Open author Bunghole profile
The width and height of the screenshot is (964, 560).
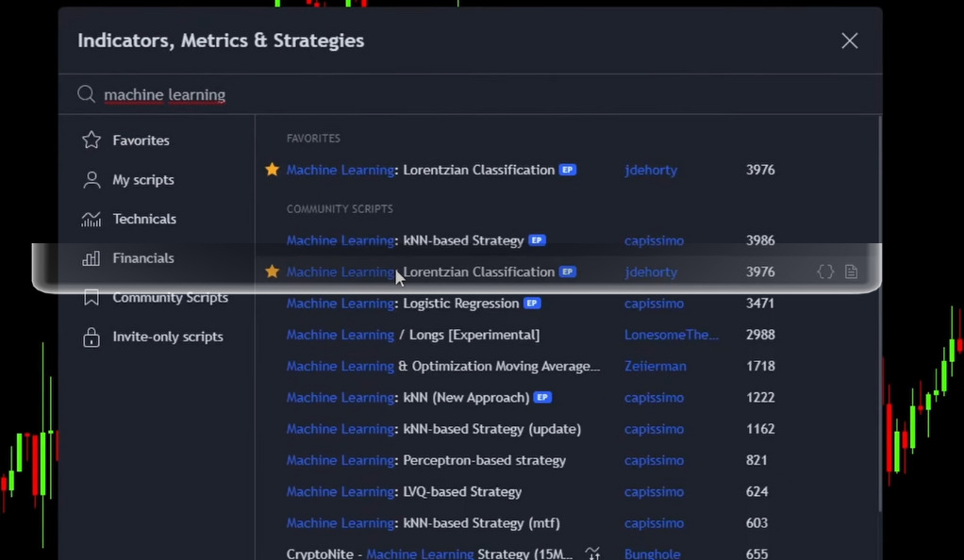[x=652, y=553]
